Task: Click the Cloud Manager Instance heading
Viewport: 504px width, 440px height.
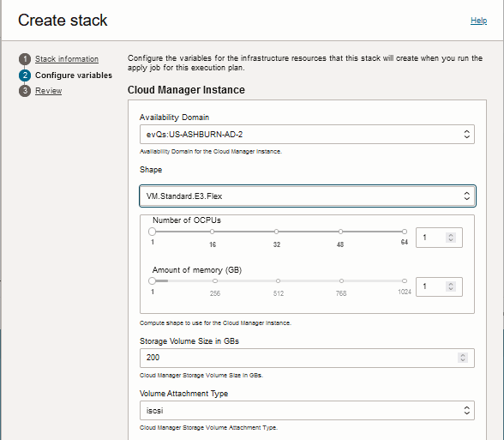Action: (x=186, y=90)
